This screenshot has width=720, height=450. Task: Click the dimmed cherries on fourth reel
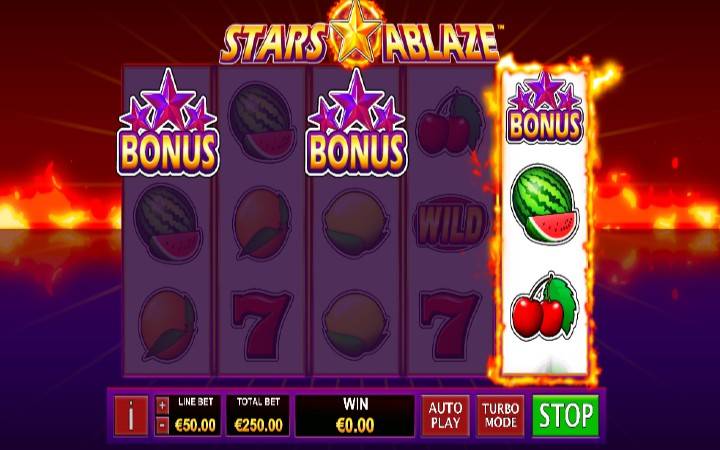pos(449,122)
